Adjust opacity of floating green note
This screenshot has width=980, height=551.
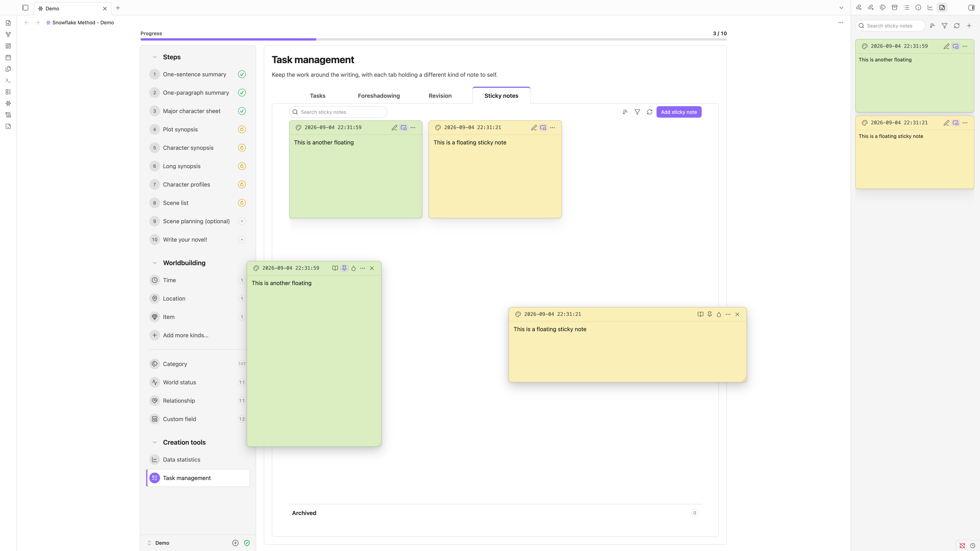[x=353, y=268]
